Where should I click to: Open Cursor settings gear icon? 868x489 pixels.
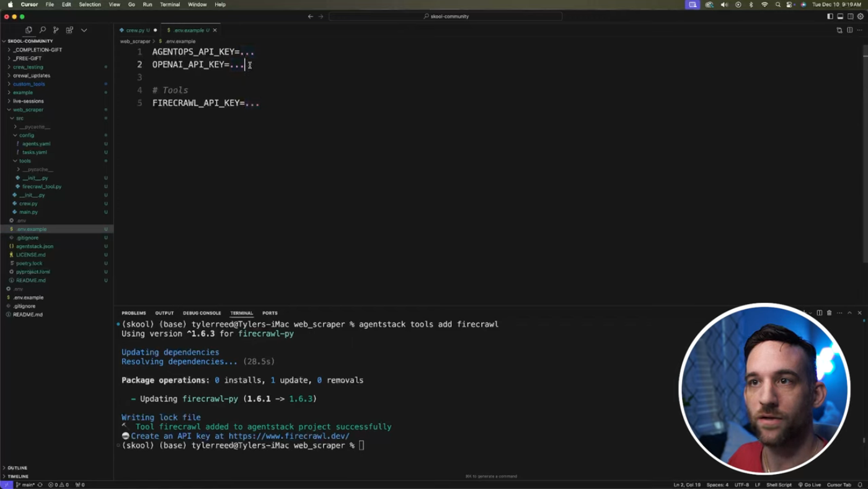860,17
